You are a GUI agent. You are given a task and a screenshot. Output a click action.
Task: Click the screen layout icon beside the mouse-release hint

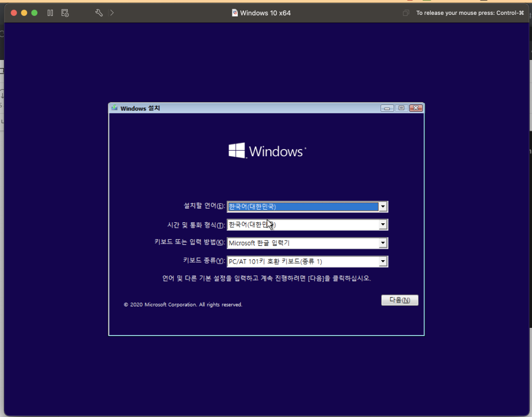pyautogui.click(x=406, y=13)
